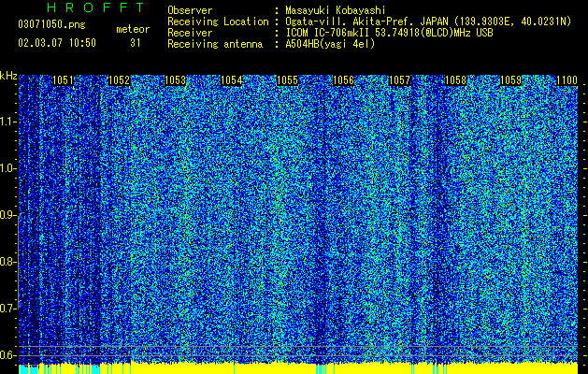Click the 1059 time marker
588x374 pixels.
click(x=511, y=80)
